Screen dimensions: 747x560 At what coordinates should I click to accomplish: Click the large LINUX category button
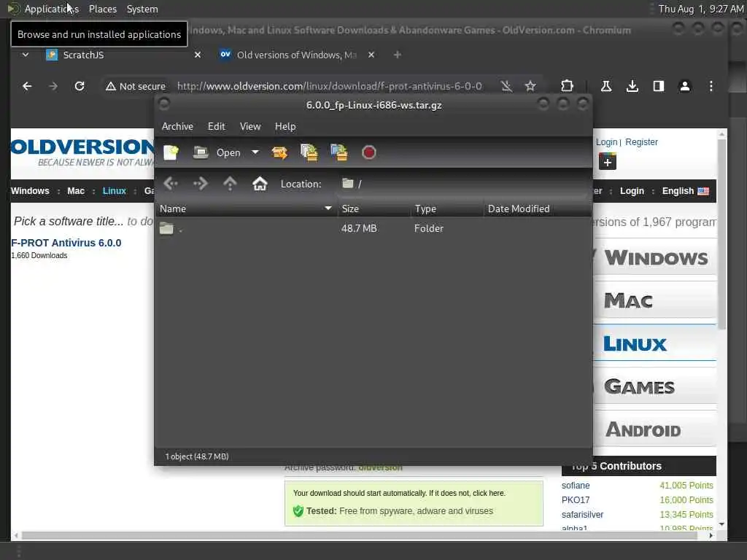[x=656, y=343]
